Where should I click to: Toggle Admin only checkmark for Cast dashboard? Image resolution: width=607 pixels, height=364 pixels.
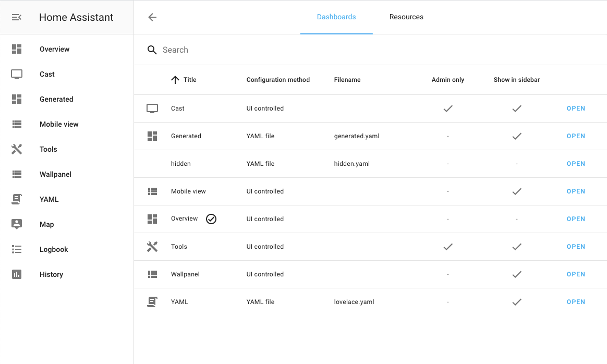[447, 108]
